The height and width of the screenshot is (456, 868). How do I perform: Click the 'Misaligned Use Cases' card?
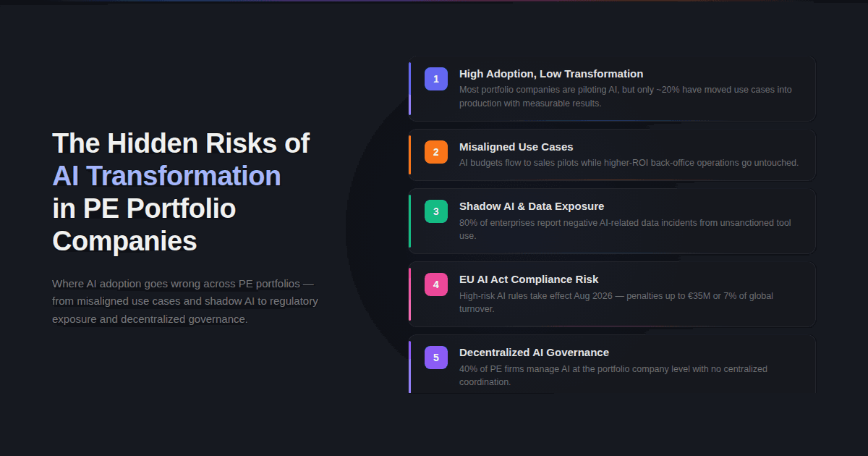(x=611, y=154)
